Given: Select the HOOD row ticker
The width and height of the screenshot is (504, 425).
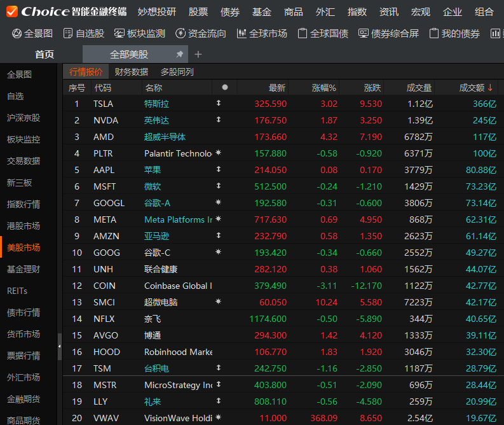Looking at the screenshot, I should coord(107,352).
